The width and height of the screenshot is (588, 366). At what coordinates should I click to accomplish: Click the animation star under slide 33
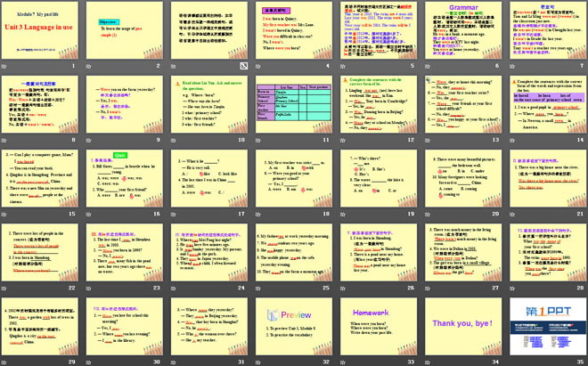343,362
